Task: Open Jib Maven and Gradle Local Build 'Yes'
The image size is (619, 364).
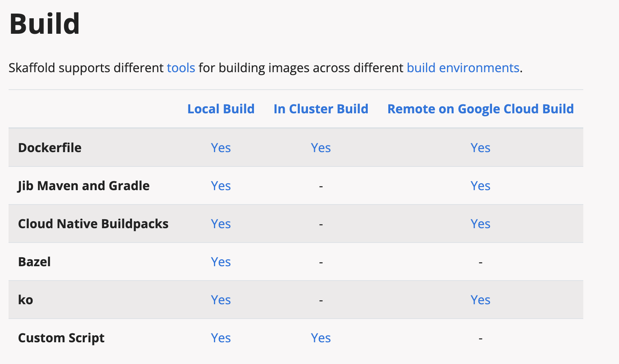Action: click(221, 186)
